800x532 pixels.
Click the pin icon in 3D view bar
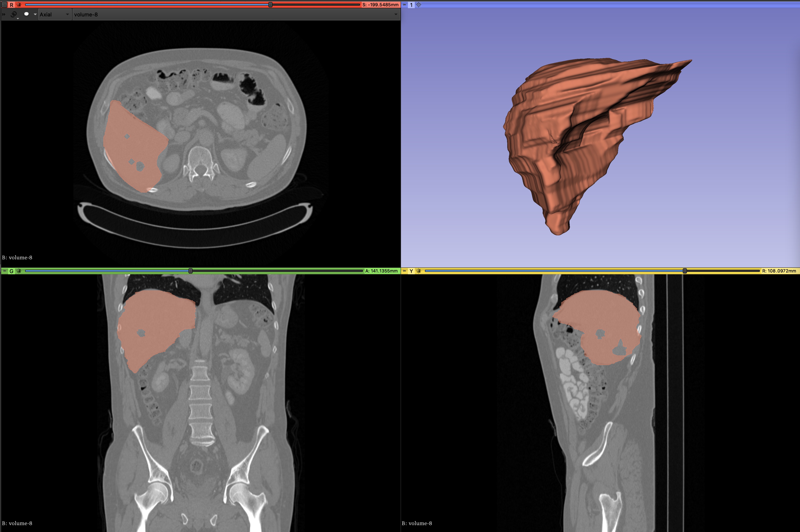(405, 5)
